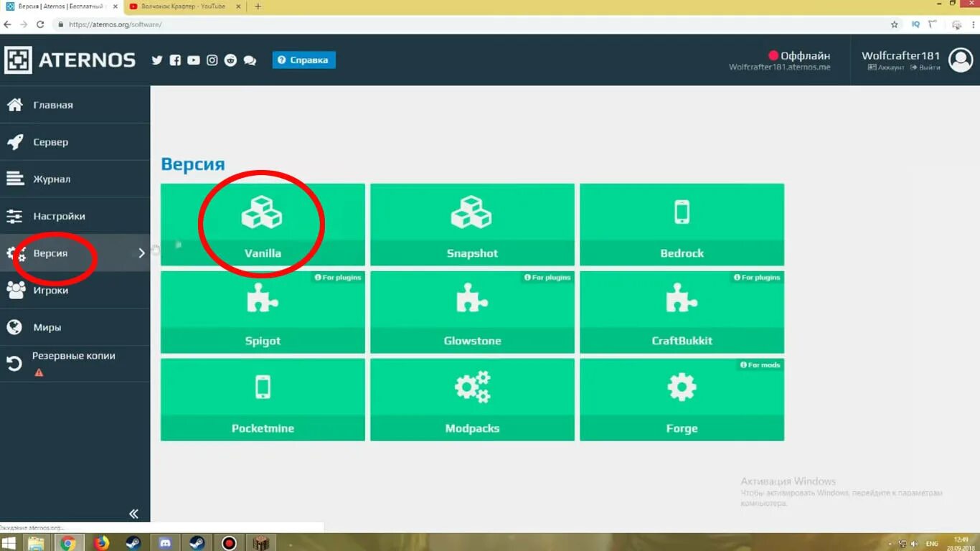Click the IQ browser extension icon

click(x=915, y=24)
